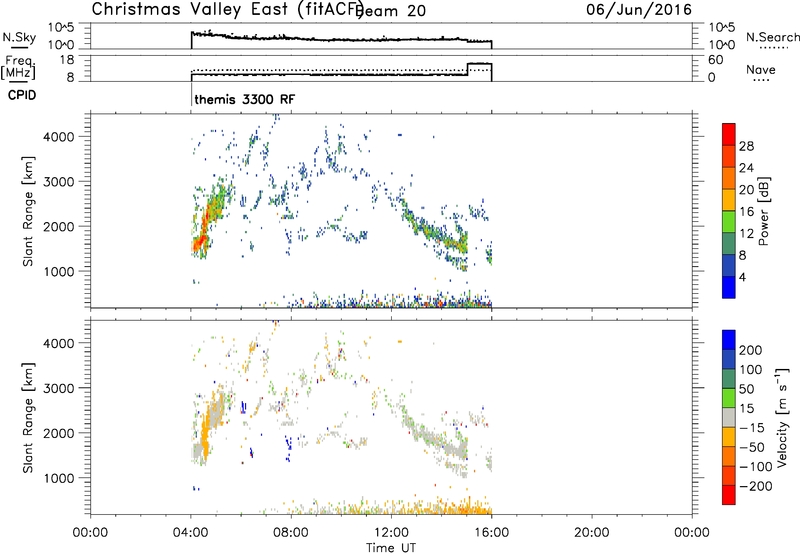Viewport: 800px width, 554px height.
Task: Click the 'themis 3300 RF' CPID text
Action: pyautogui.click(x=244, y=99)
